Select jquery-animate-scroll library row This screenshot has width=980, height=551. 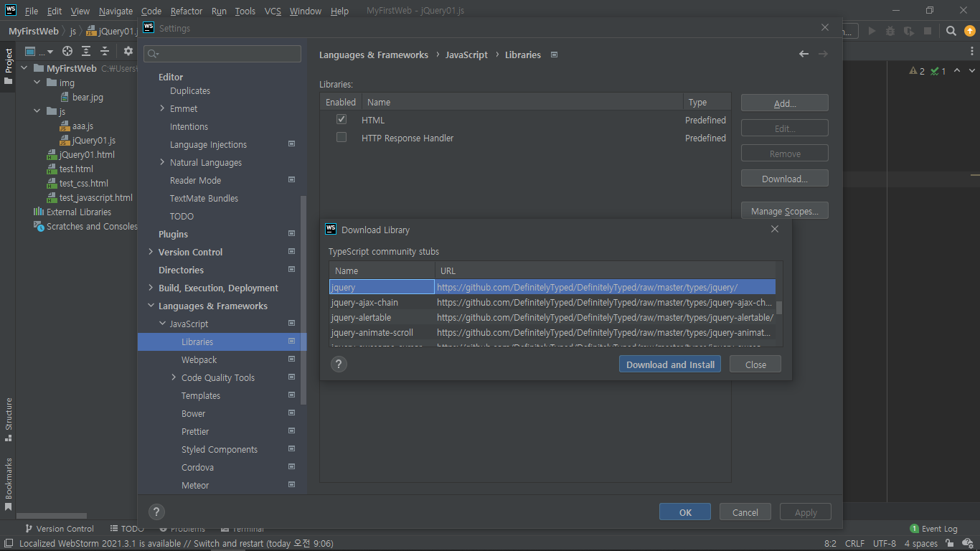tap(552, 332)
